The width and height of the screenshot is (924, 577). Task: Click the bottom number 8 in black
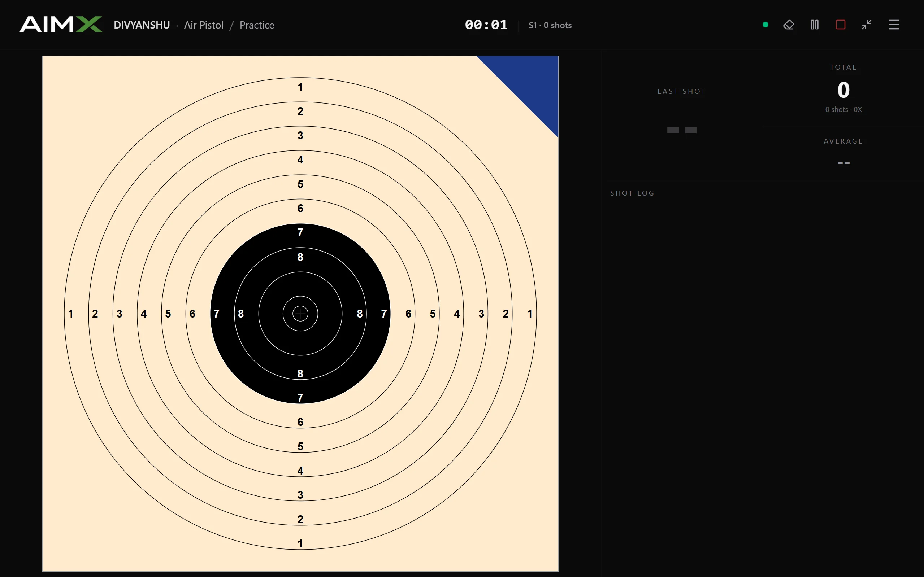pos(300,373)
